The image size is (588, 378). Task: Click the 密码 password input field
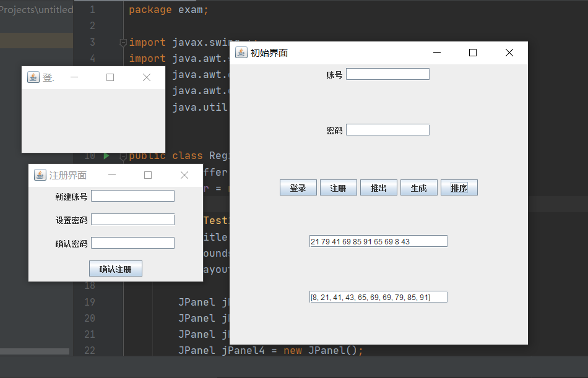tap(387, 129)
